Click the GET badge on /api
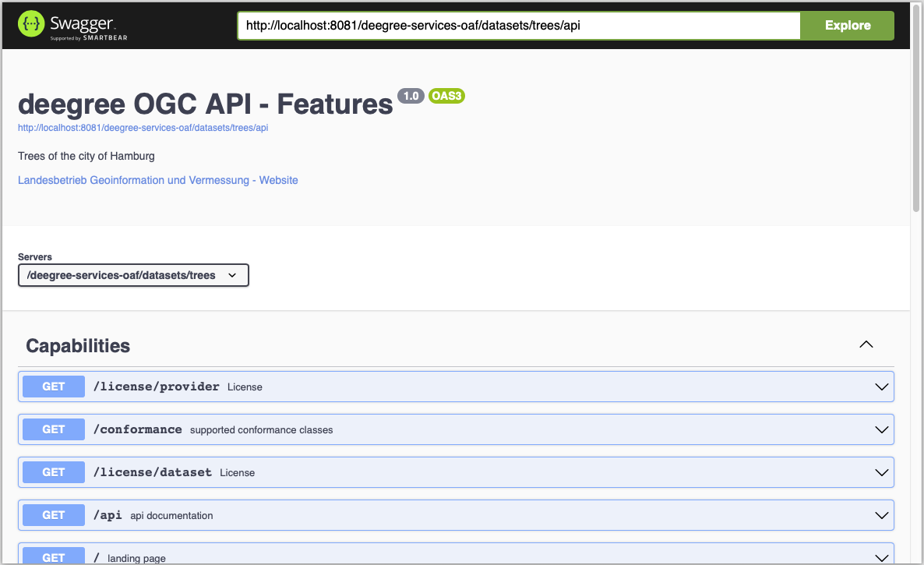This screenshot has height=565, width=924. tap(53, 515)
